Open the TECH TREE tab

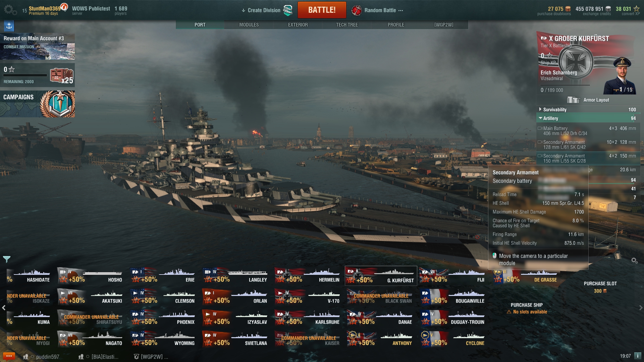click(x=347, y=25)
